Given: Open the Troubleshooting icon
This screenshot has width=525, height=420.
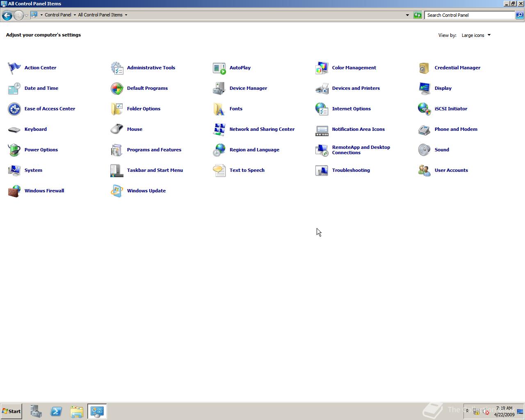Looking at the screenshot, I should (322, 171).
